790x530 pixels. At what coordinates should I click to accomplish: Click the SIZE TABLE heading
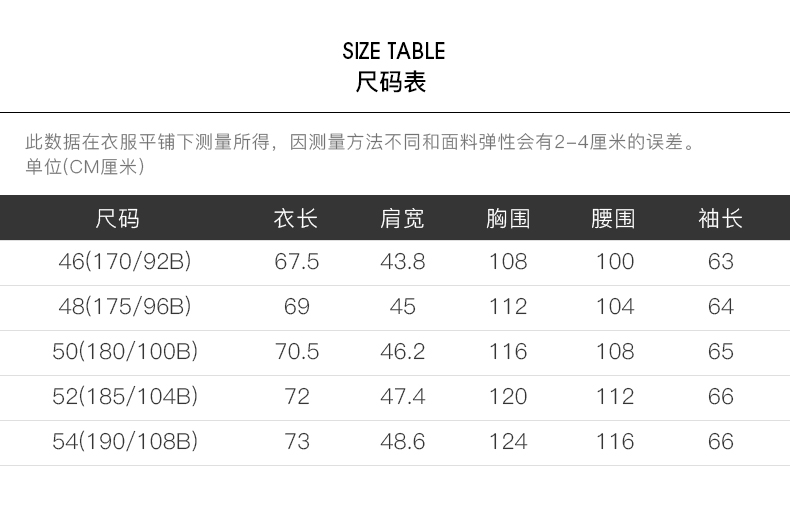tap(393, 51)
